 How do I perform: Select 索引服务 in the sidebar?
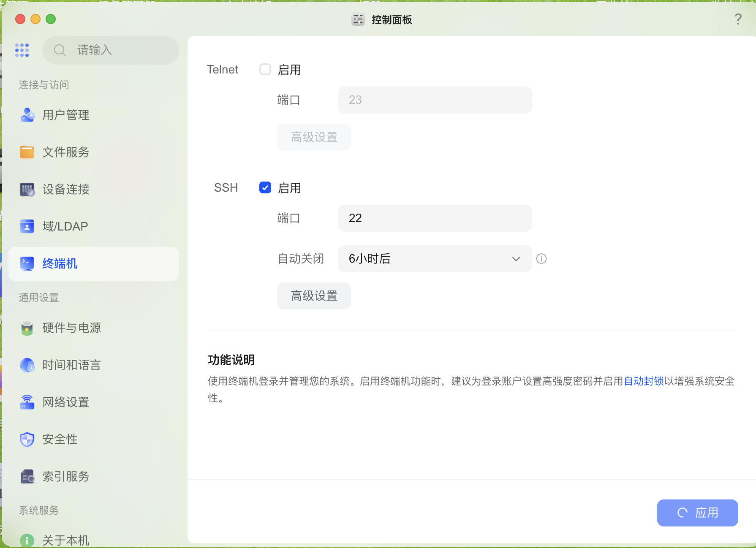tap(94, 476)
